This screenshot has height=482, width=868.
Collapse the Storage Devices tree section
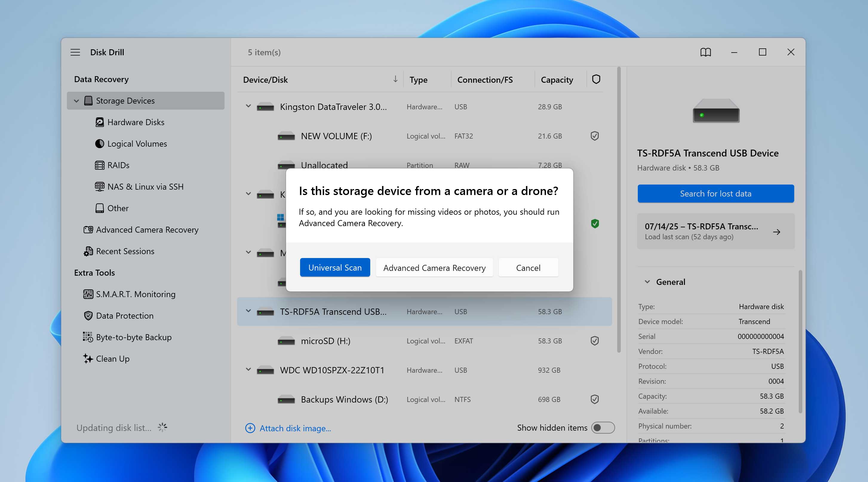[76, 101]
